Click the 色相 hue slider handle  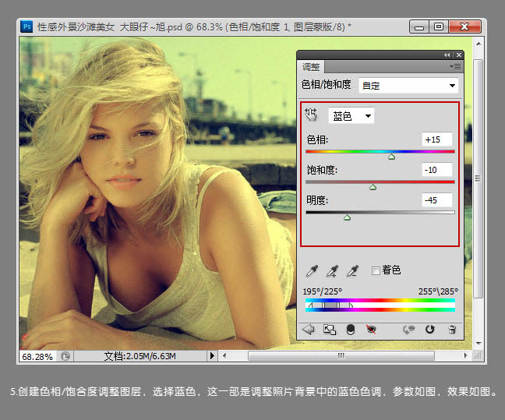(391, 157)
